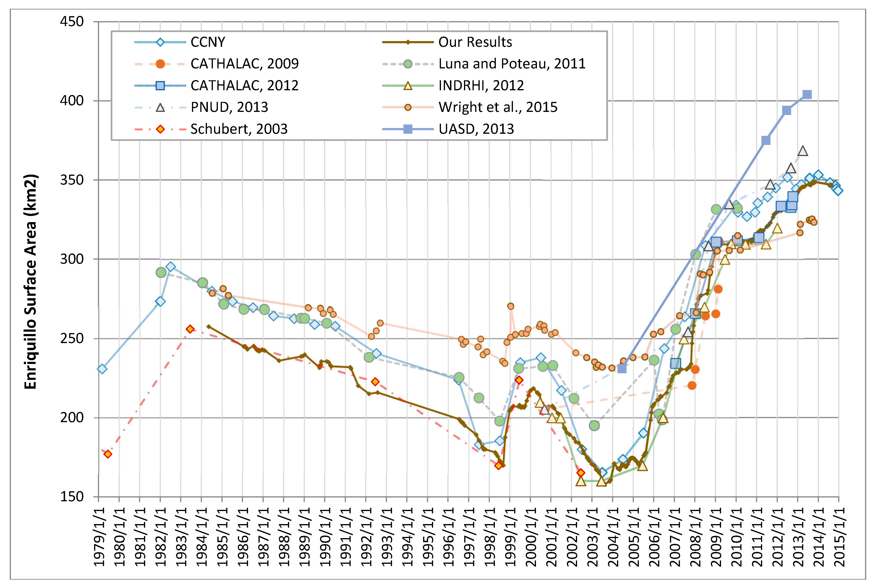Screen dimensions: 875x588
Task: Select the highest UASD, 2013 data point
Action: tap(807, 95)
